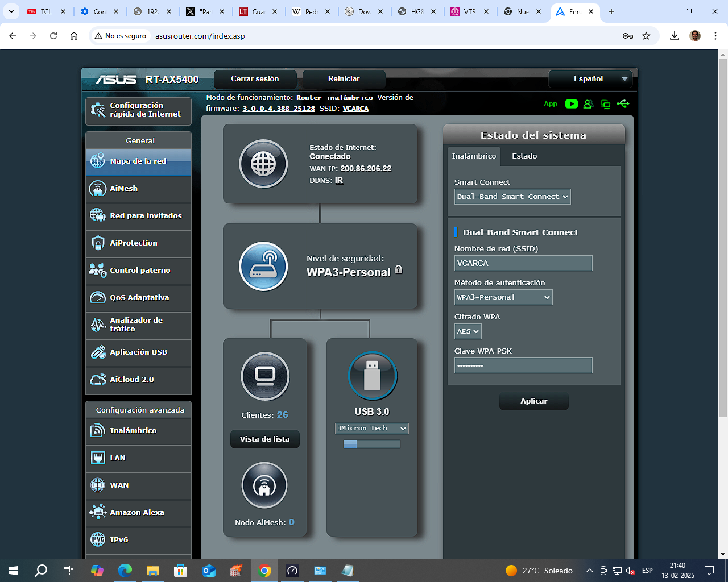
Task: Expand the authentication method dropdown
Action: pos(503,297)
